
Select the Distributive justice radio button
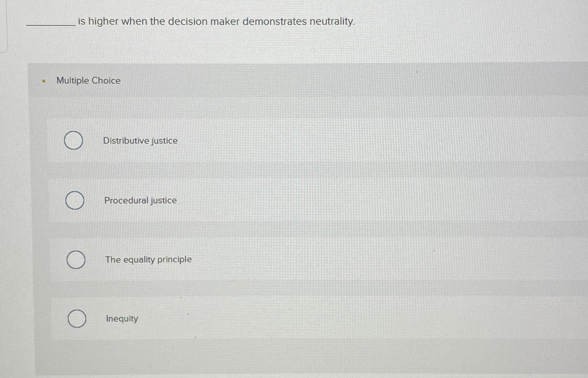point(74,141)
